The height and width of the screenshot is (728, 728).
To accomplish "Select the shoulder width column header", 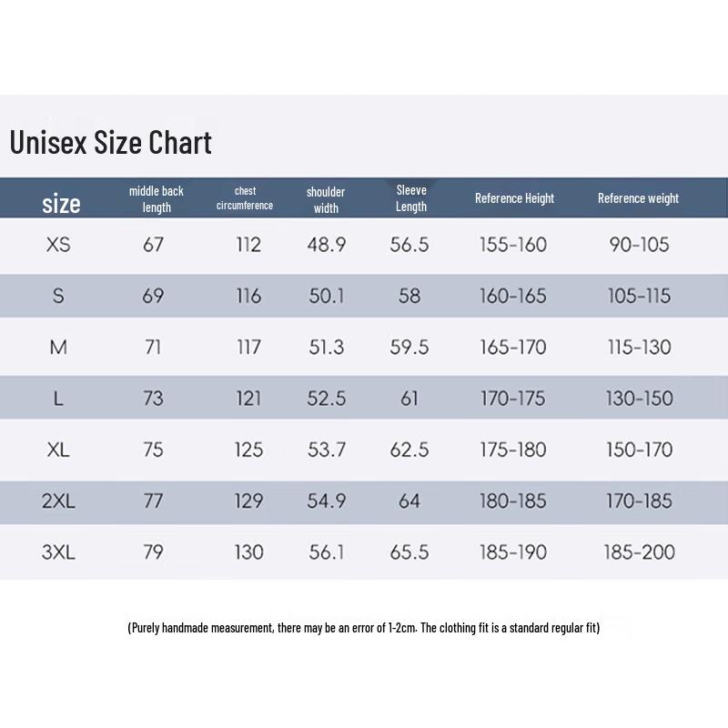I will pyautogui.click(x=326, y=199).
